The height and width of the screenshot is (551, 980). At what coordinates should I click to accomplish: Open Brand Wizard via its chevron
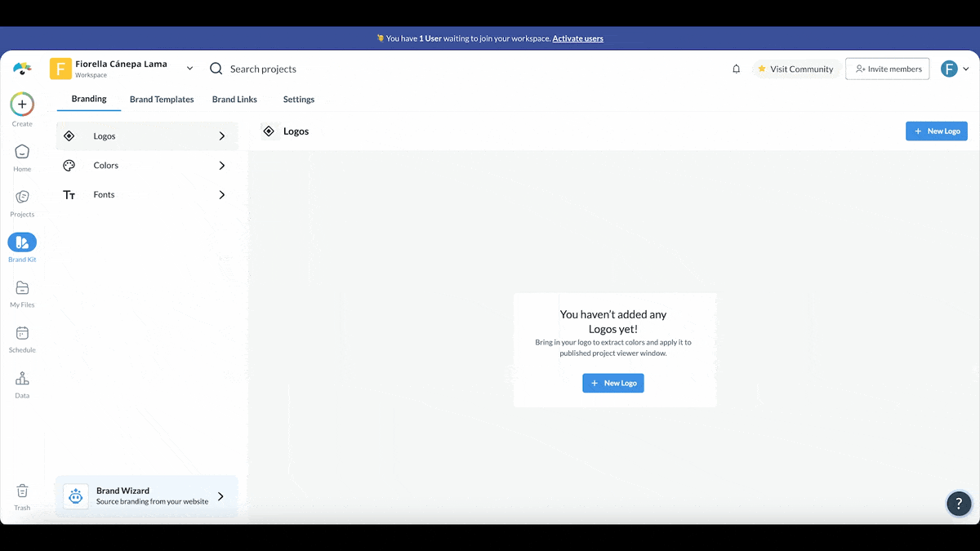[220, 496]
